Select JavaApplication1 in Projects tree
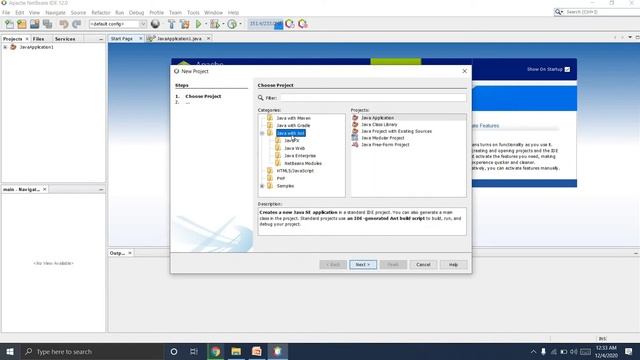 tap(36, 47)
